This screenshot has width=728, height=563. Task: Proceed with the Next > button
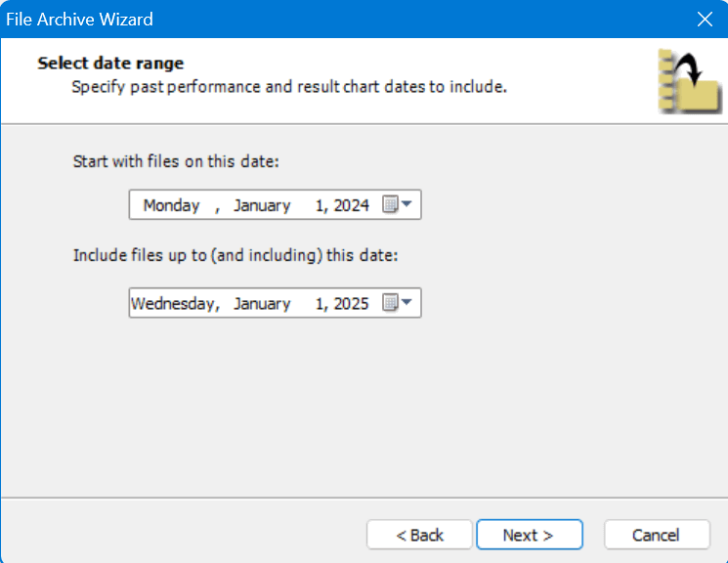point(529,535)
